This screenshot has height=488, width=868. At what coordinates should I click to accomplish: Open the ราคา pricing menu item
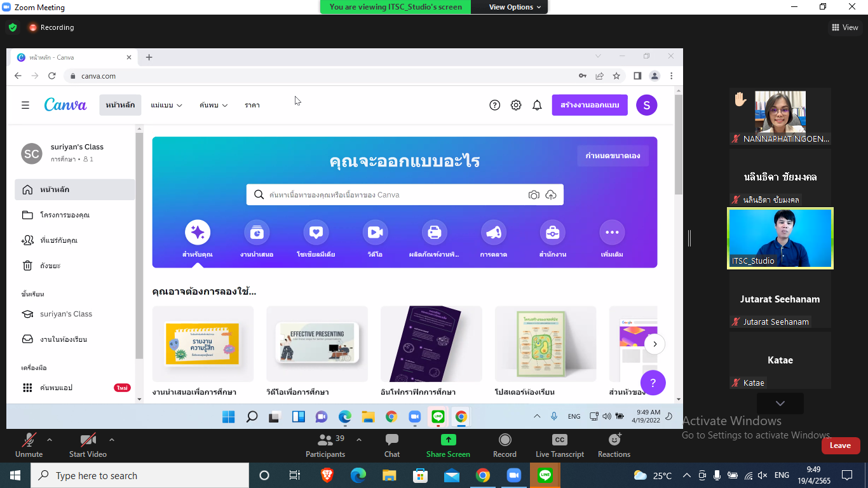(252, 105)
